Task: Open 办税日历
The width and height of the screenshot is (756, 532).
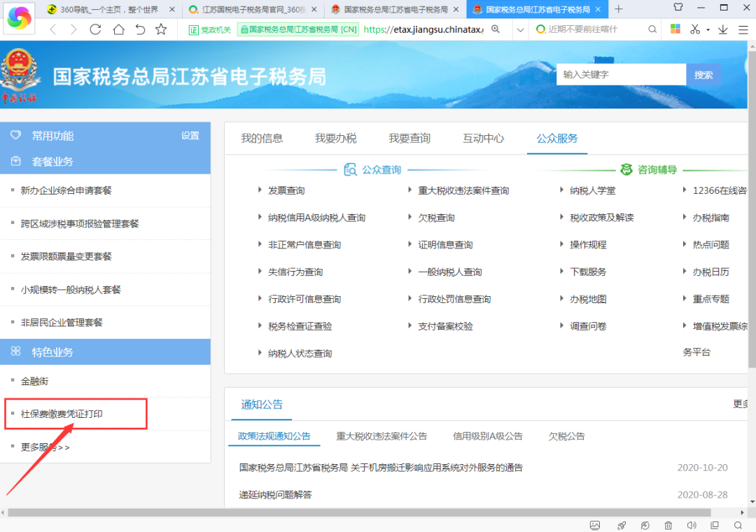Action: click(710, 272)
